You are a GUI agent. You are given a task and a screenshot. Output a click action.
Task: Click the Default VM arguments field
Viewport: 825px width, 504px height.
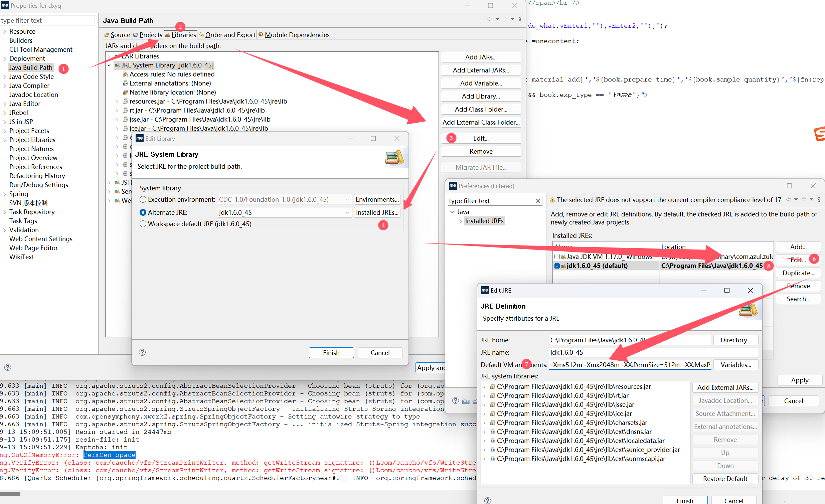click(630, 365)
